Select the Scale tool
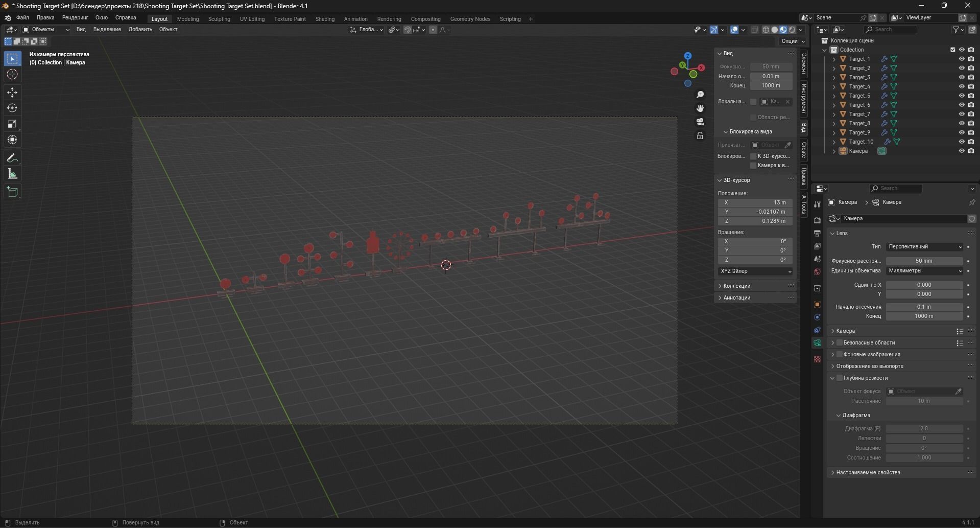This screenshot has height=528, width=980. (x=12, y=124)
